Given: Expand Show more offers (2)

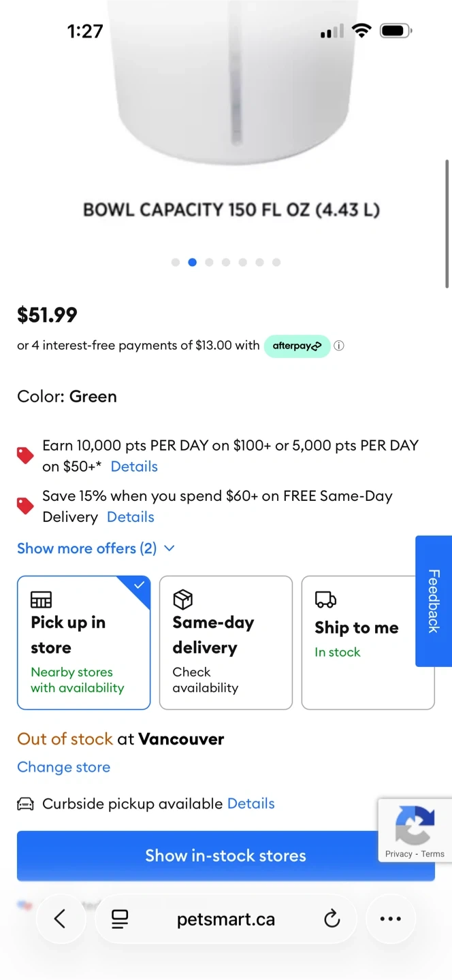Looking at the screenshot, I should coord(86,549).
